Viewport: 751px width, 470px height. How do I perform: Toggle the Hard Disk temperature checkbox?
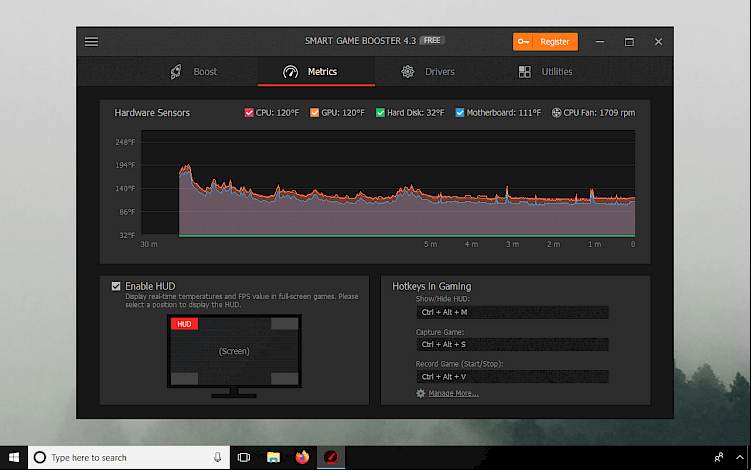[380, 113]
